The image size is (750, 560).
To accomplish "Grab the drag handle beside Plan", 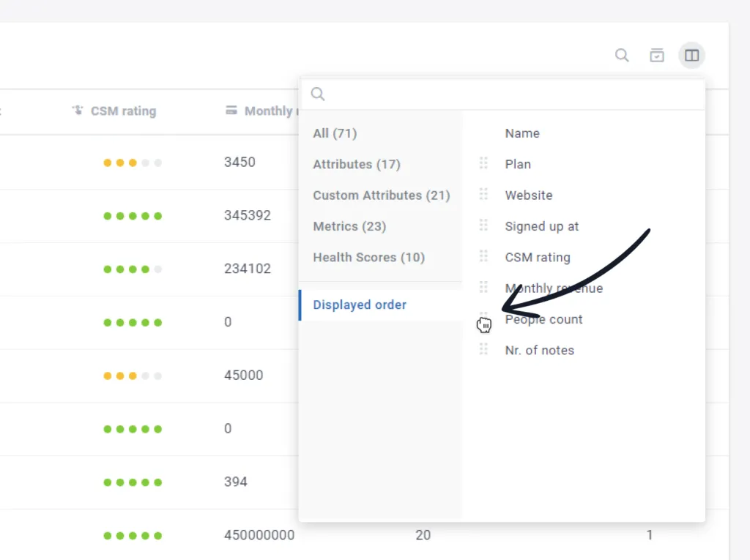I will tap(483, 163).
